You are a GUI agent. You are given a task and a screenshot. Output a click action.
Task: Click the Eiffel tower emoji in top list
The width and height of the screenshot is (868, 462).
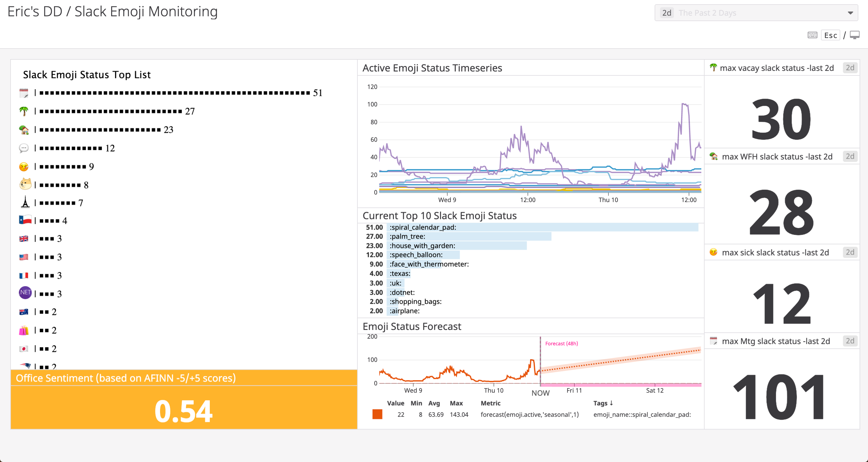point(25,202)
